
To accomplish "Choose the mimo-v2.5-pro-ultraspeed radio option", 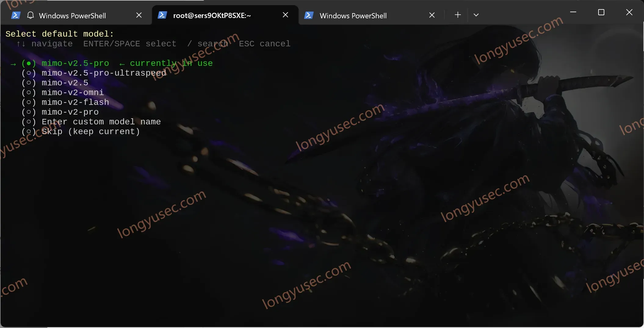I will point(29,73).
